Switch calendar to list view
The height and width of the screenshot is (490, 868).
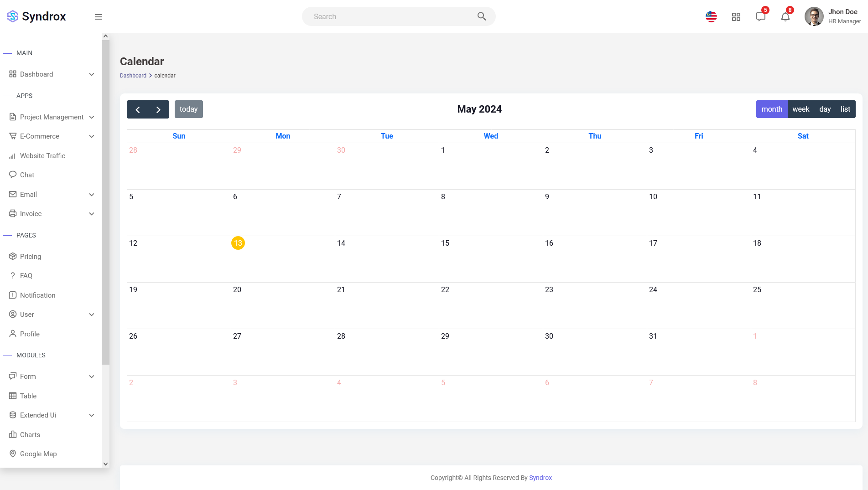pos(845,109)
